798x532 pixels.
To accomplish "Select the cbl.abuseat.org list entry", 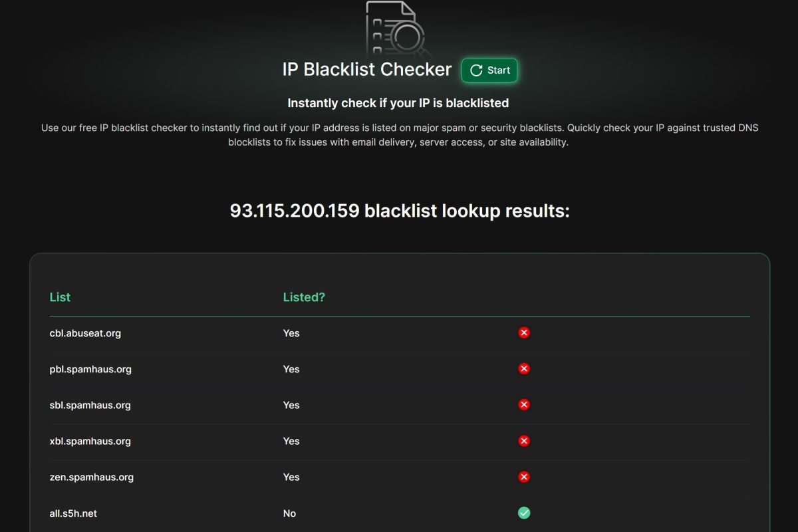I will (85, 333).
